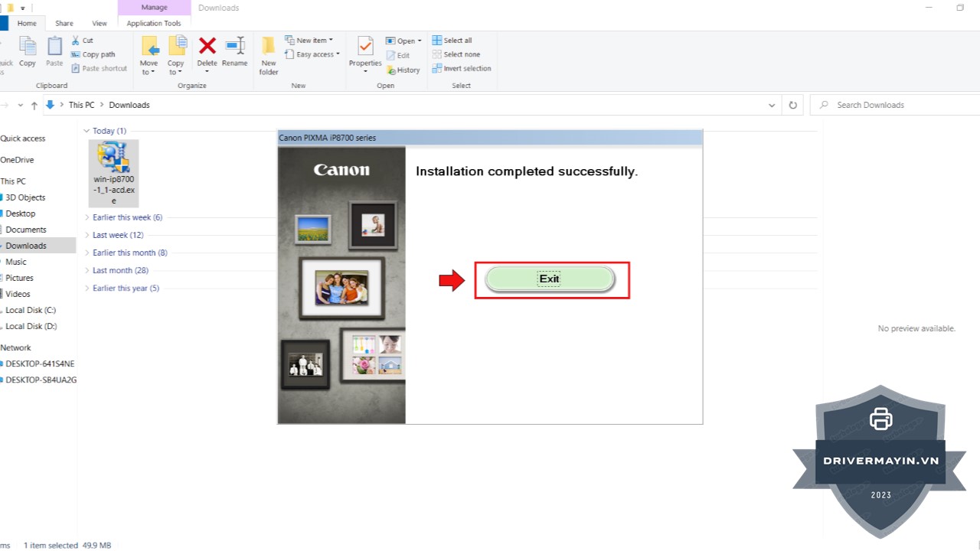
Task: Expand the Last month group
Action: tap(120, 270)
